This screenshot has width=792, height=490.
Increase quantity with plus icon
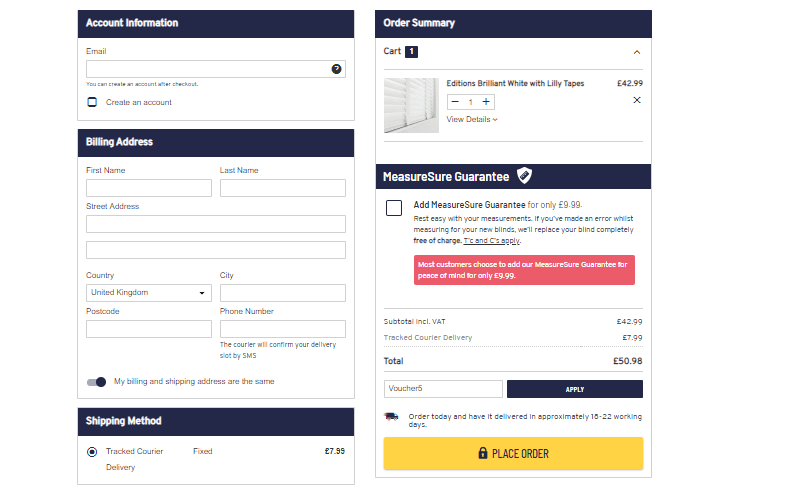coord(486,102)
